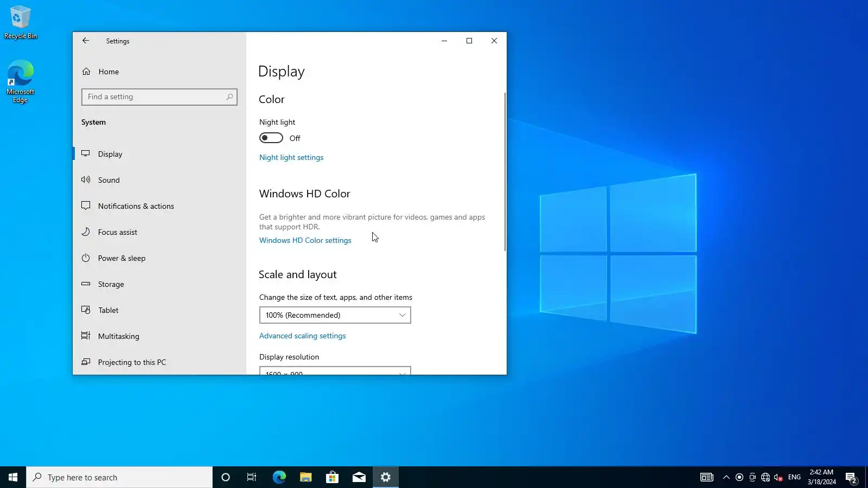868x488 pixels.
Task: Click the muted volume tray icon
Action: click(x=778, y=477)
